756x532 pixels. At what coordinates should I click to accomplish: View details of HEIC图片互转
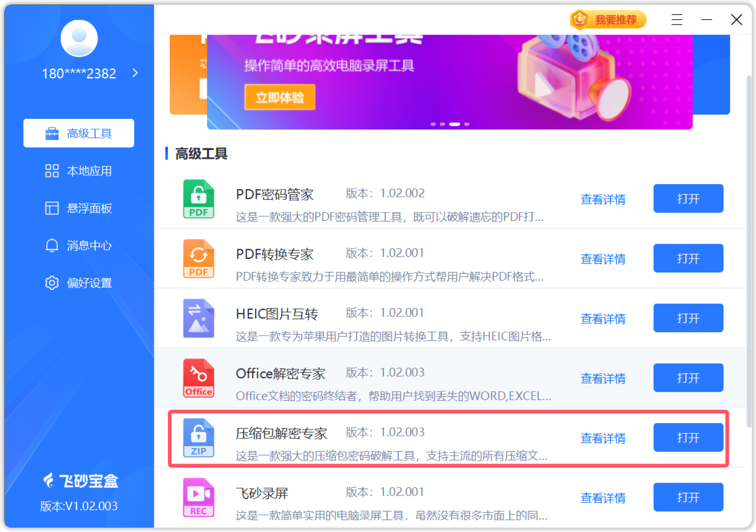603,319
